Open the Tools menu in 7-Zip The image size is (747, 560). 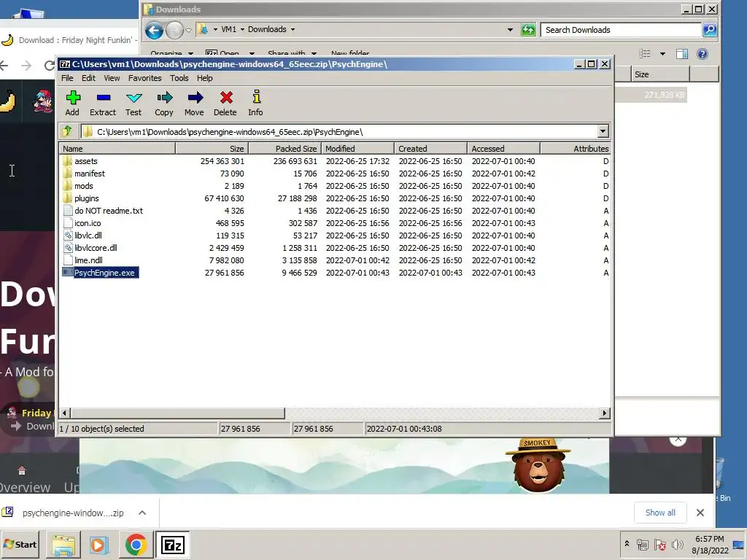[179, 77]
